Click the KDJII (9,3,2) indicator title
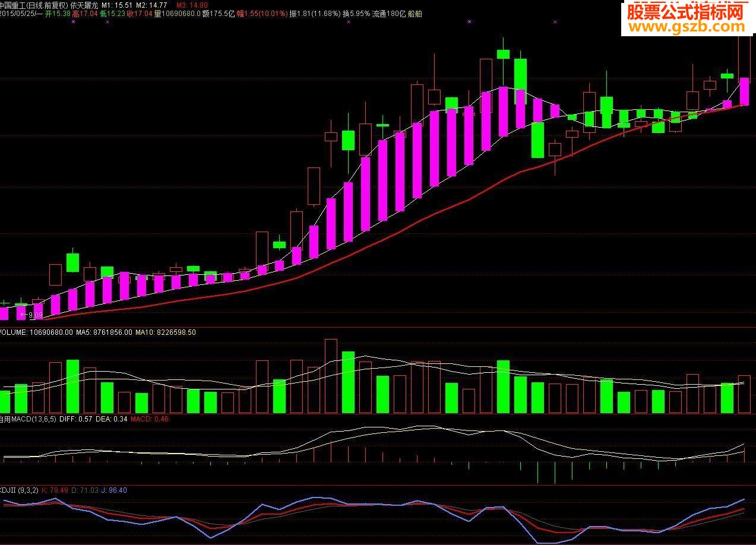Screen dimensions: 756x545 point(19,490)
